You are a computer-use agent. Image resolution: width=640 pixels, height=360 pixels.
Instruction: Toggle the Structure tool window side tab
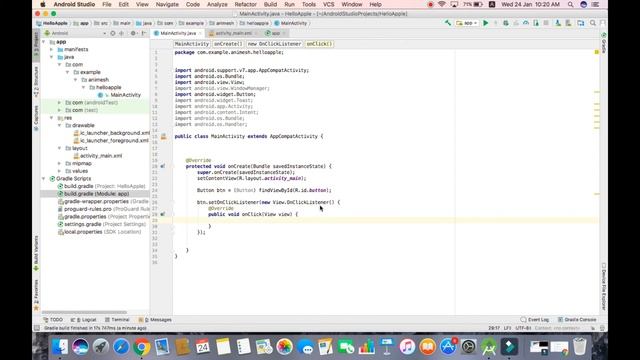[x=36, y=82]
